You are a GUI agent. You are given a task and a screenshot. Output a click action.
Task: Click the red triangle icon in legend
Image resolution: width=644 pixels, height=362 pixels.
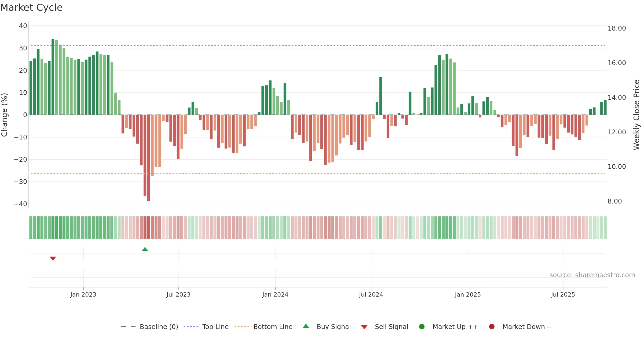[x=364, y=327]
